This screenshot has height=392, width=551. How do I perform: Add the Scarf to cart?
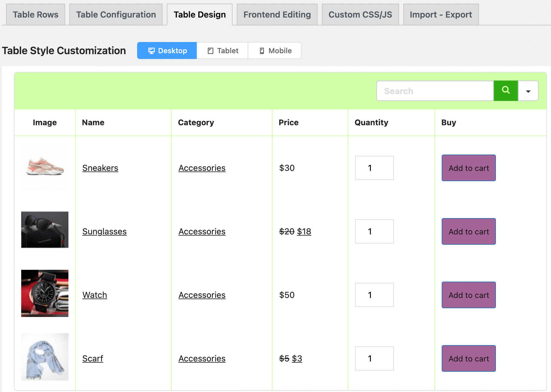pyautogui.click(x=468, y=358)
